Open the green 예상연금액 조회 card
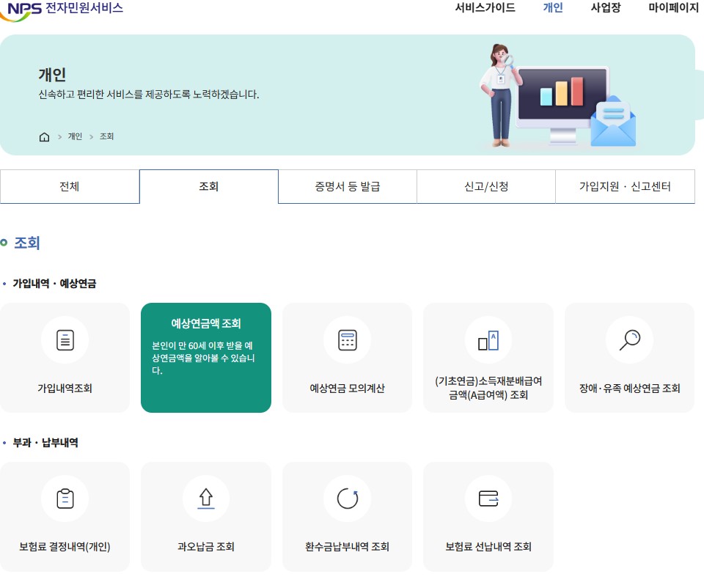The width and height of the screenshot is (704, 588). (206, 357)
